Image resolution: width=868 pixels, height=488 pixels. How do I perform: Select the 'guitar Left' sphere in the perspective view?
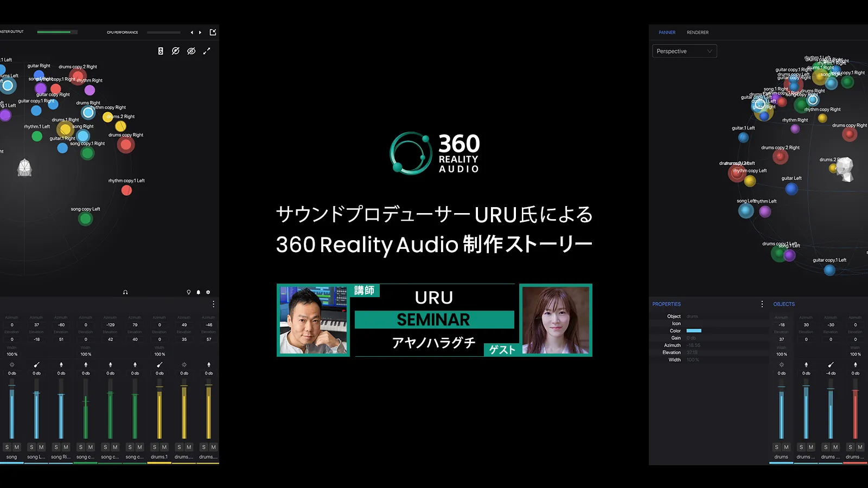(x=792, y=189)
